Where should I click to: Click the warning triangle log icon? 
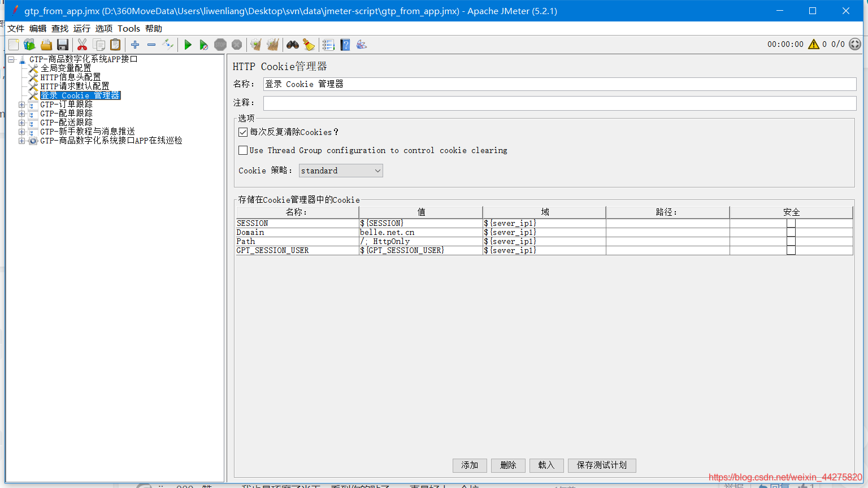(x=814, y=44)
